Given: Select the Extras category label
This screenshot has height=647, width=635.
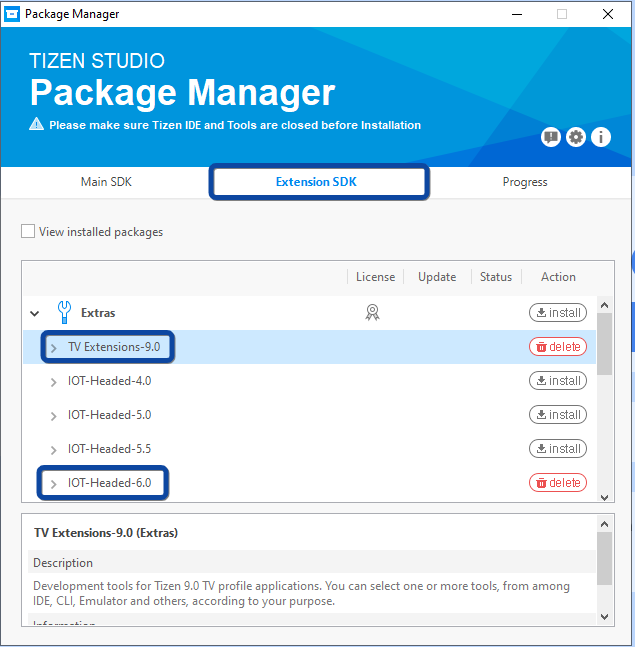Looking at the screenshot, I should coord(98,313).
